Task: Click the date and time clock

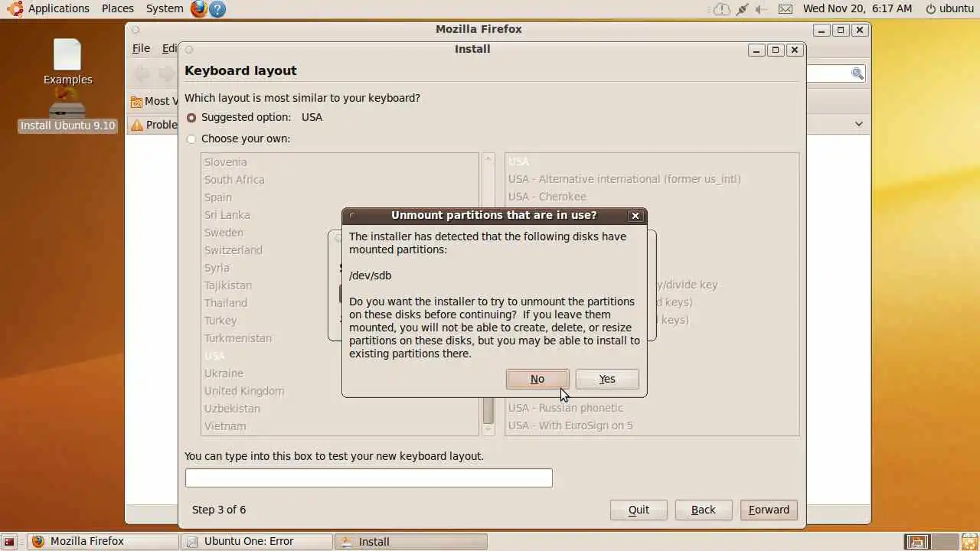Action: click(x=857, y=8)
